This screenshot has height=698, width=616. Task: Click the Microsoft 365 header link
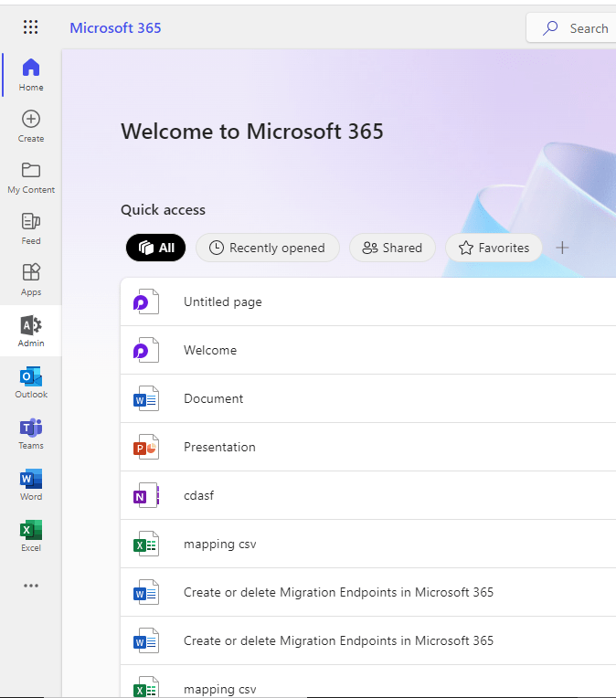coord(115,28)
